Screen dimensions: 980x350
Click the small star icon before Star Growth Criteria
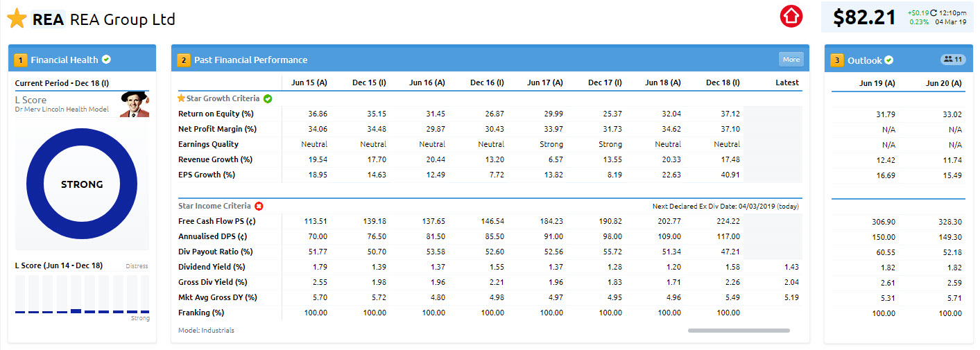pos(182,98)
